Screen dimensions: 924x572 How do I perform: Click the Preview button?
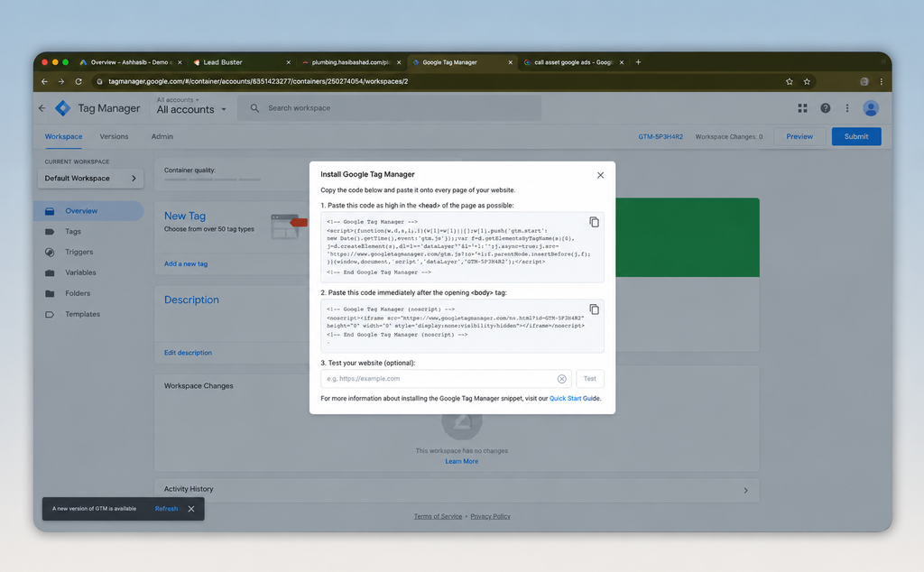pyautogui.click(x=799, y=136)
